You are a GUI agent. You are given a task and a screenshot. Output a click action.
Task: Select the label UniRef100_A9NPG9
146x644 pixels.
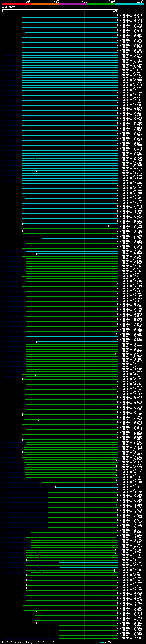pyautogui.click(x=131, y=281)
